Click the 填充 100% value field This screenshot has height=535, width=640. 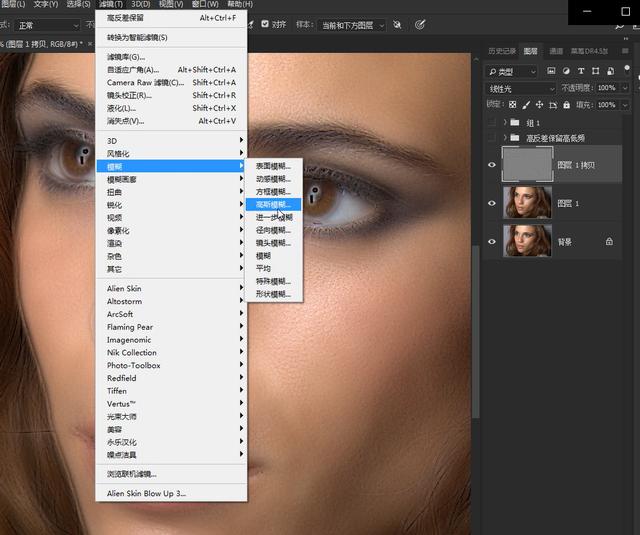607,105
